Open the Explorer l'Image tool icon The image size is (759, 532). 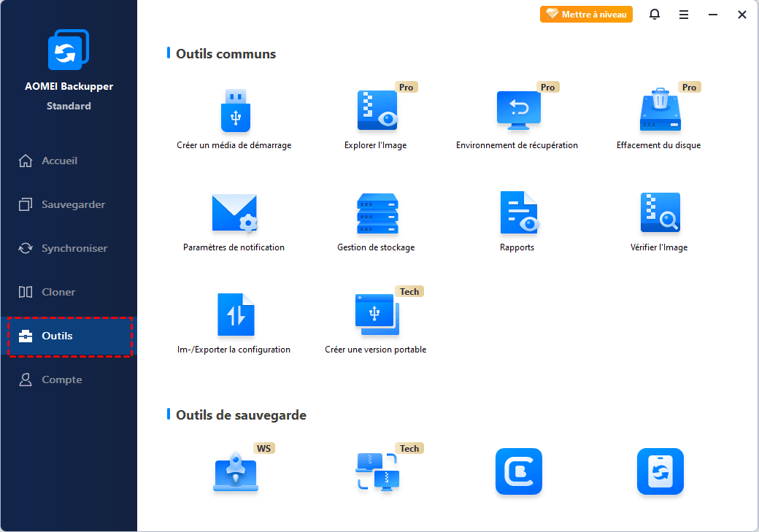click(377, 111)
